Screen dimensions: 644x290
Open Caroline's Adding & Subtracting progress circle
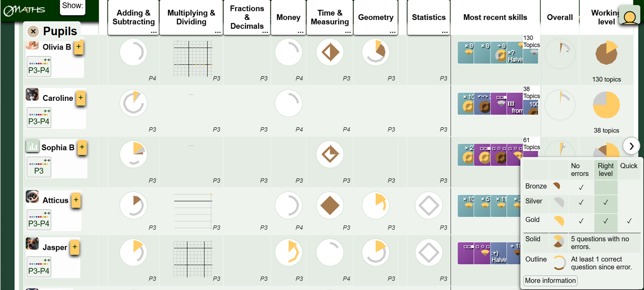pos(133,103)
